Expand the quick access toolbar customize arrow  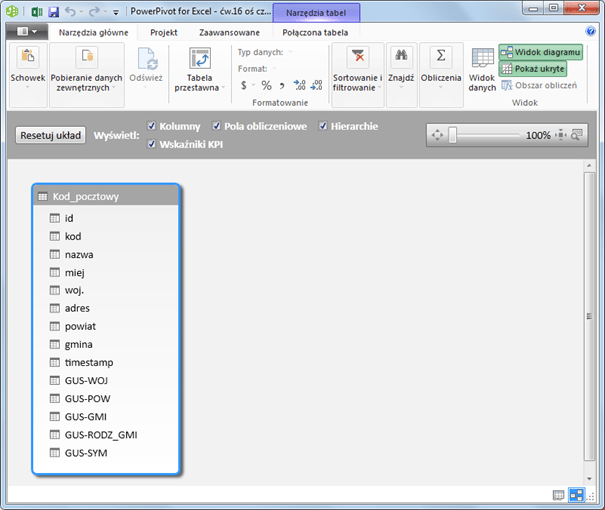pos(116,13)
